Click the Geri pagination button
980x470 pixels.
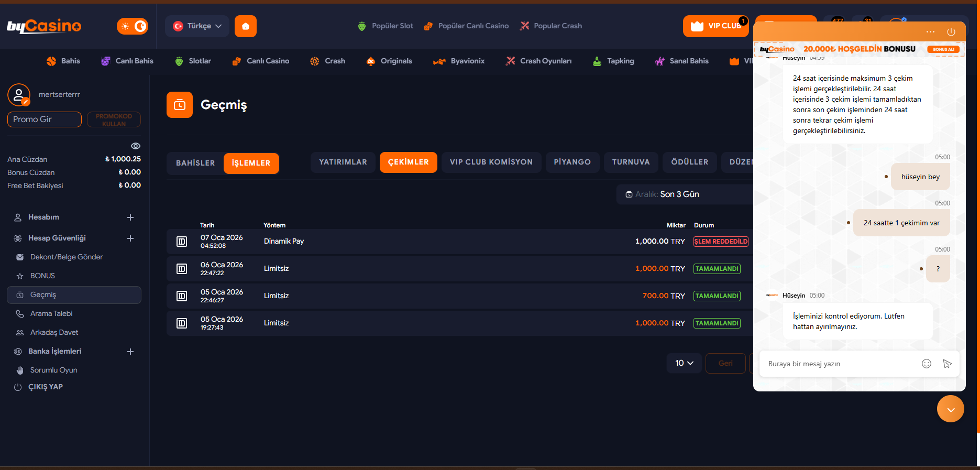pos(725,363)
